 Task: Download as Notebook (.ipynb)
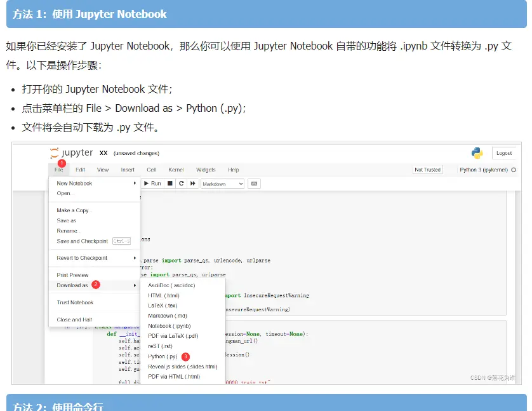coord(183,326)
